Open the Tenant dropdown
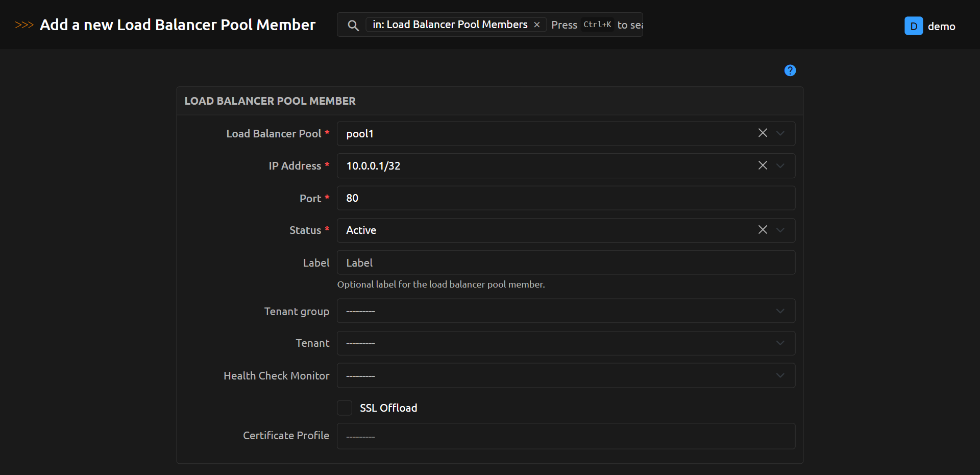Screen dimensions: 980x475 (x=566, y=343)
